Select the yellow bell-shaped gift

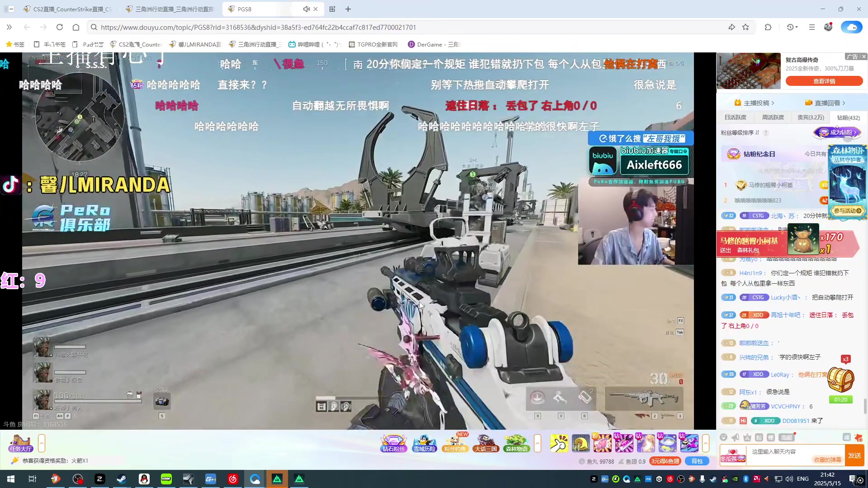[581, 443]
